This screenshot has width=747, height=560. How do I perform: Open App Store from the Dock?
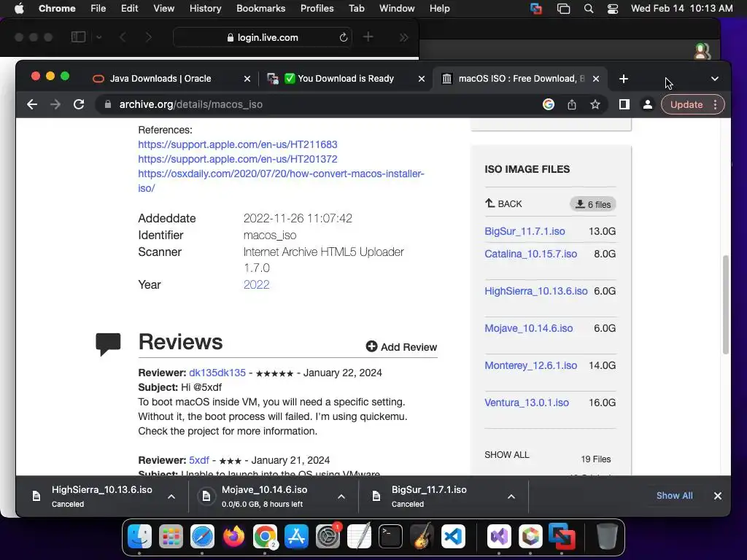click(296, 536)
